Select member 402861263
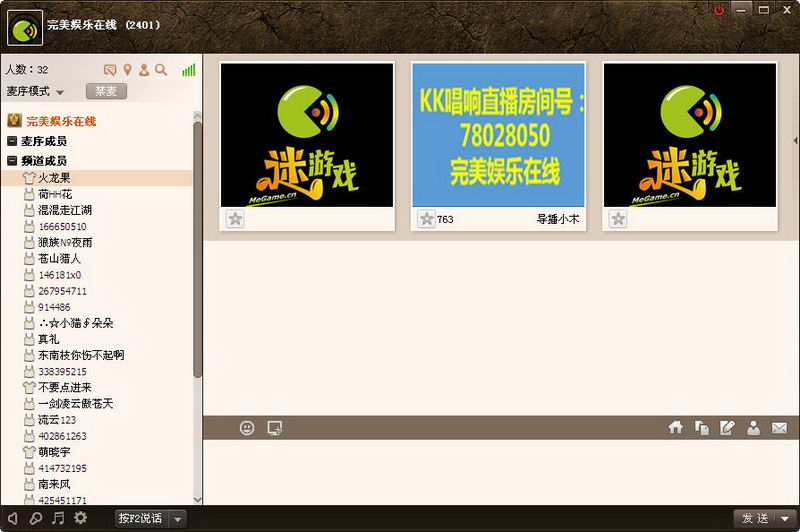800x532 pixels. pos(97,436)
